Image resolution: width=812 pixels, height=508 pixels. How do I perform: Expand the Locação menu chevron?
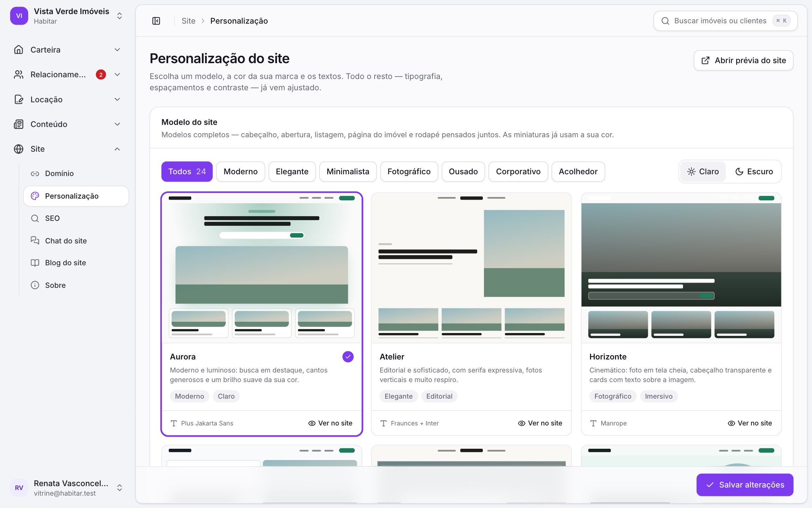pos(117,99)
